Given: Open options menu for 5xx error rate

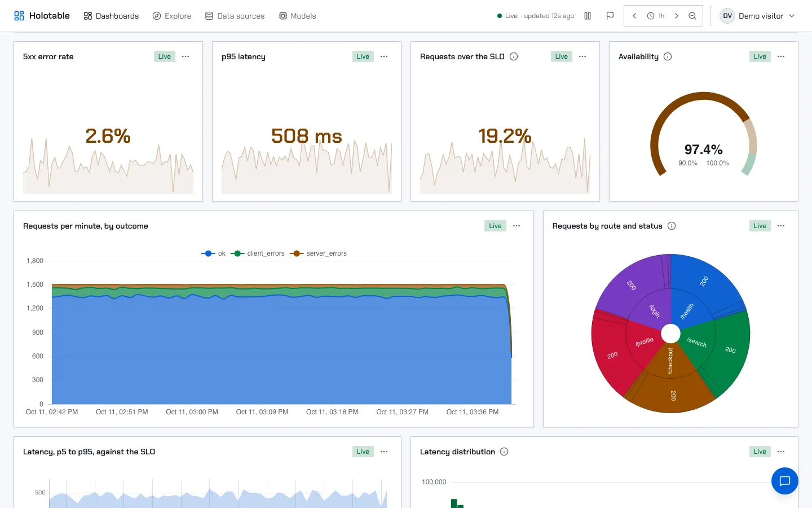Looking at the screenshot, I should click(x=186, y=56).
